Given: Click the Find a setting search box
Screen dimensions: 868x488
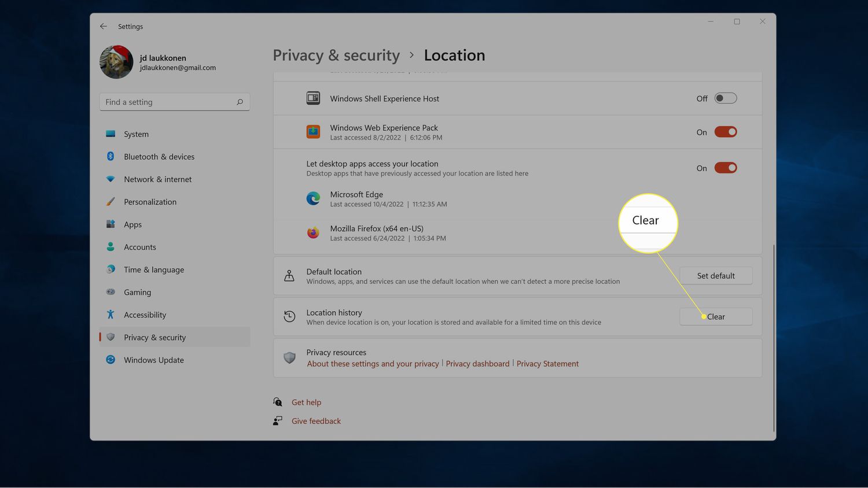Looking at the screenshot, I should tap(174, 102).
